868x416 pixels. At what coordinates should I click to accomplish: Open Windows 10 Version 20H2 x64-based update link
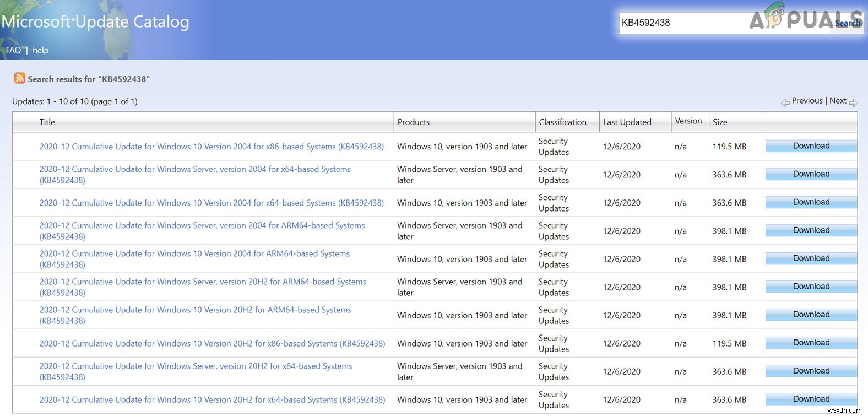point(212,399)
